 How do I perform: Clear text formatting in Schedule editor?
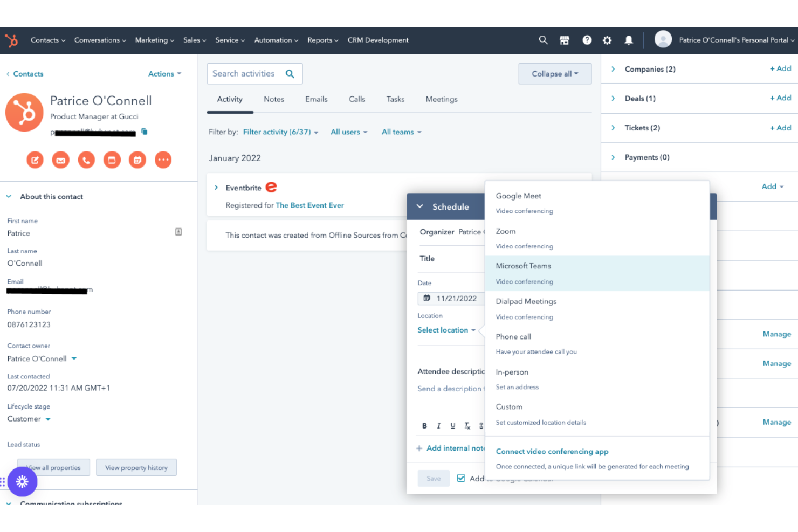click(467, 426)
